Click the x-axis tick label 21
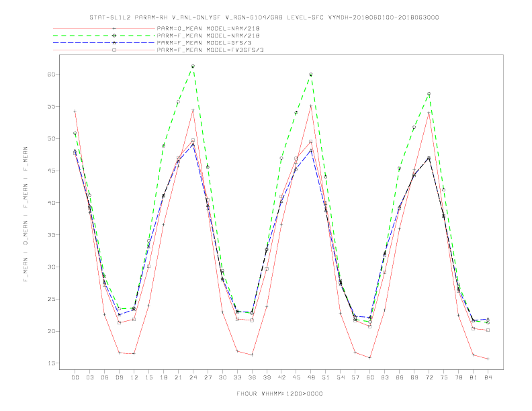Screen dimensions: 532x411 (x=178, y=377)
